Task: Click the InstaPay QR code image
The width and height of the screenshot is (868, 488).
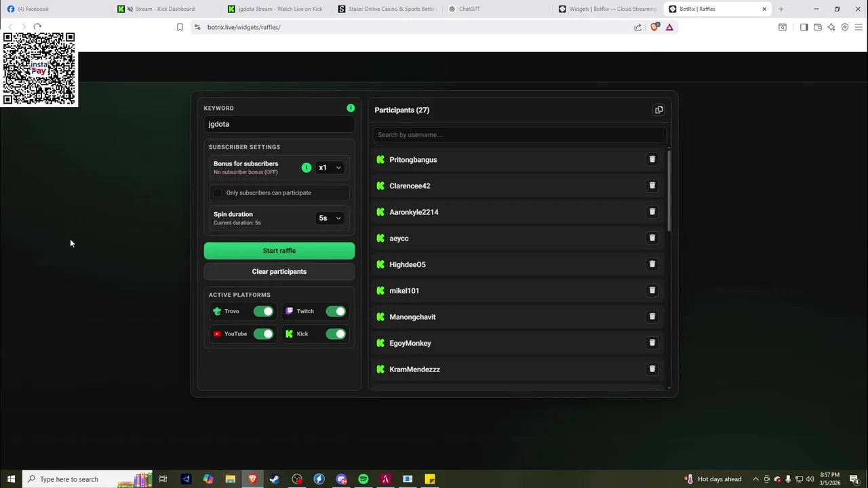Action: click(39, 68)
